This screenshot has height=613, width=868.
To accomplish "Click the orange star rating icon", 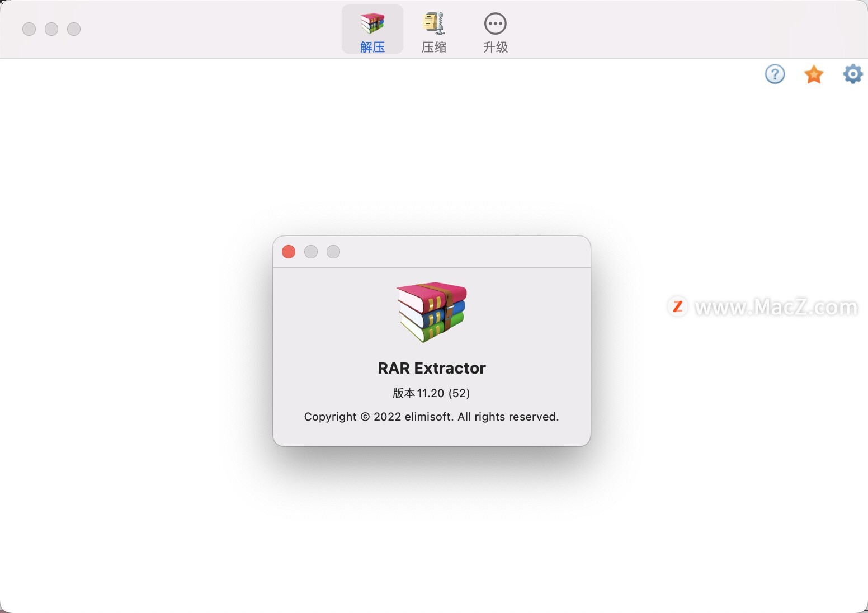I will tap(814, 74).
